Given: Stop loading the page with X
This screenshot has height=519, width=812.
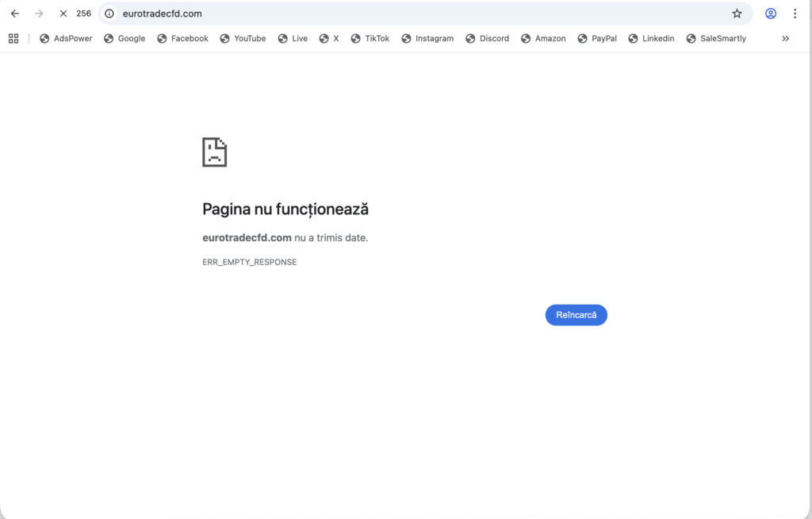Looking at the screenshot, I should click(63, 13).
